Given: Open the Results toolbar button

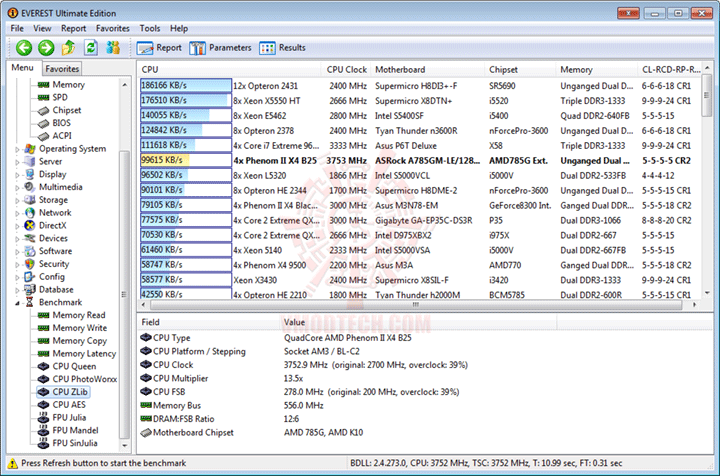Looking at the screenshot, I should point(282,48).
